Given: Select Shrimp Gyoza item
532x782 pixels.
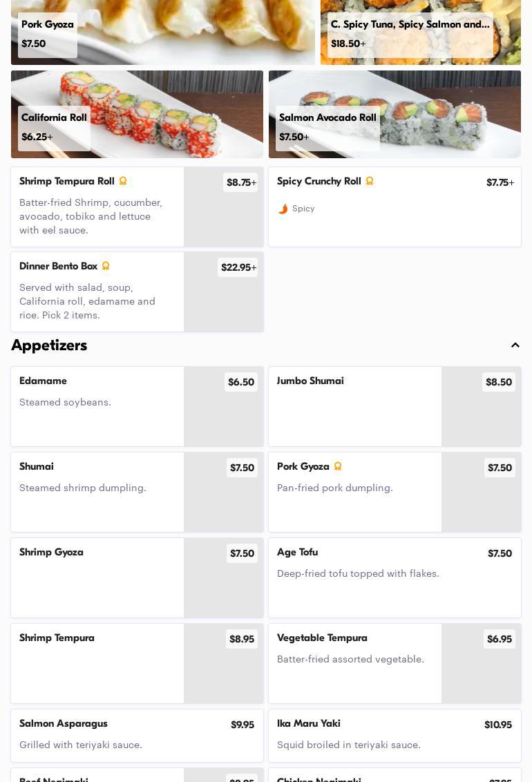Looking at the screenshot, I should click(97, 578).
